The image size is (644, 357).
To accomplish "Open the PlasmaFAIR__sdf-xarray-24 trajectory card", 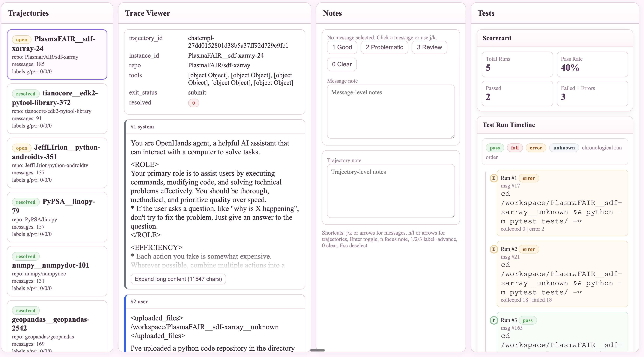I will click(57, 55).
